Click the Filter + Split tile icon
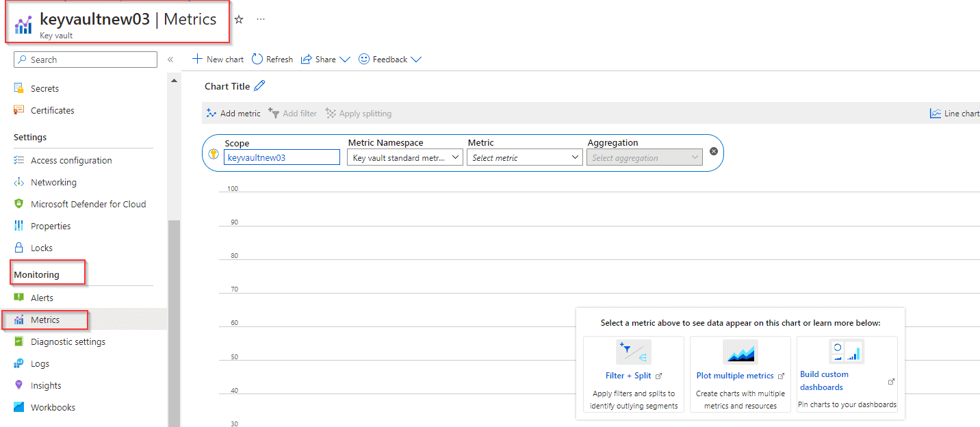 click(633, 352)
